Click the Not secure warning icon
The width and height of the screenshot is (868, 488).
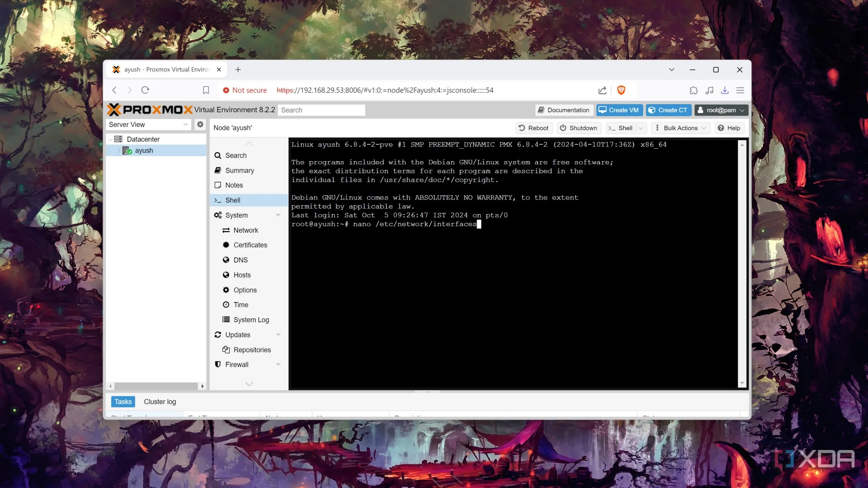tap(226, 90)
